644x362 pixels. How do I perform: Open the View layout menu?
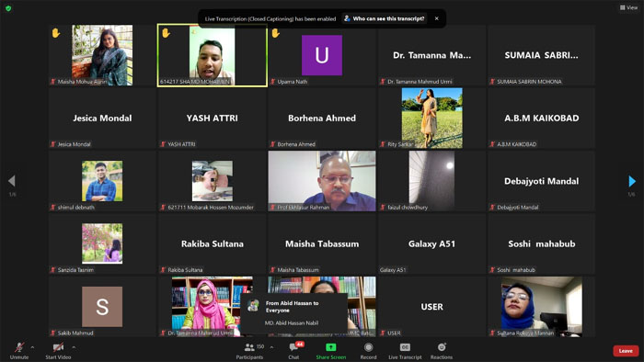(628, 7)
